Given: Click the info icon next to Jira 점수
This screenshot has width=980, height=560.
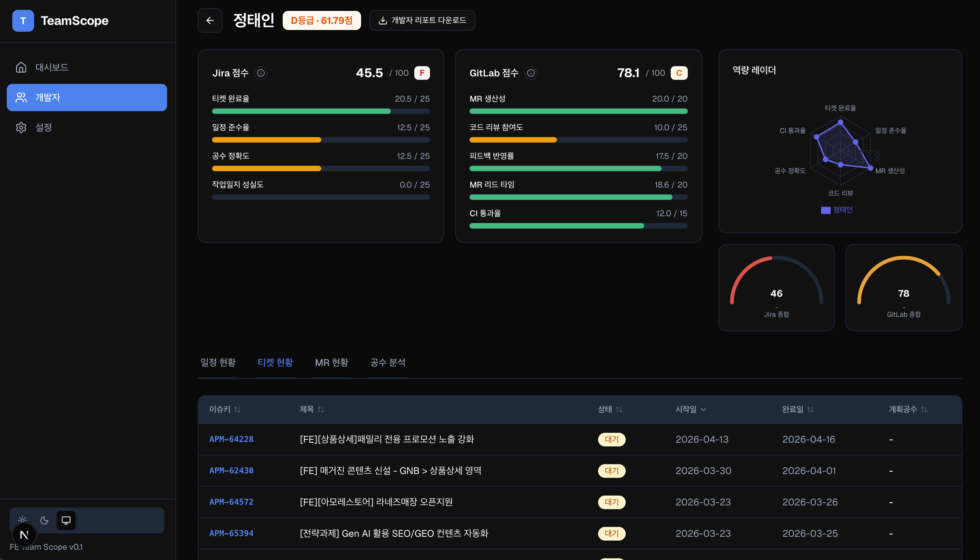Looking at the screenshot, I should [261, 73].
